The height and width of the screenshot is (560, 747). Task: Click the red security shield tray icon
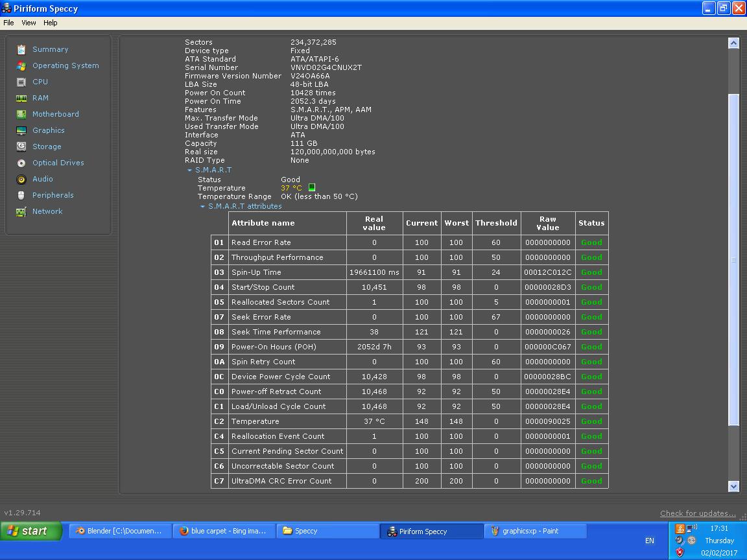pos(680,552)
